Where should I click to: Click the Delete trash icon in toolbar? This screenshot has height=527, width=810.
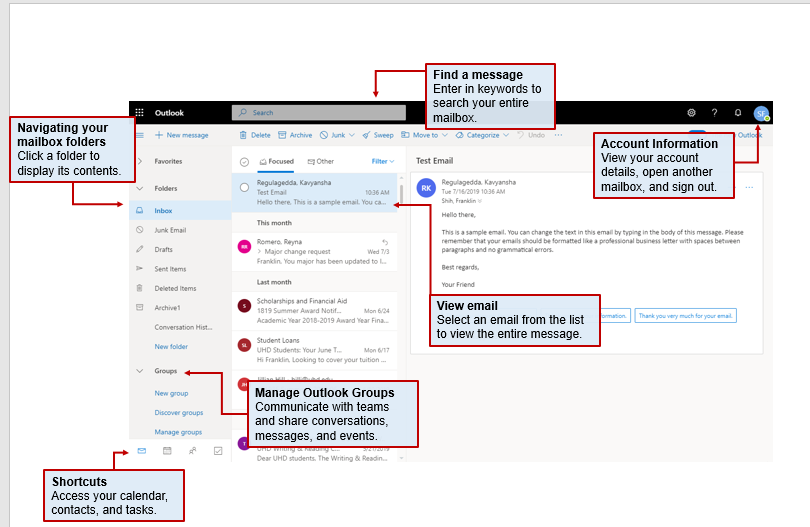tap(243, 135)
